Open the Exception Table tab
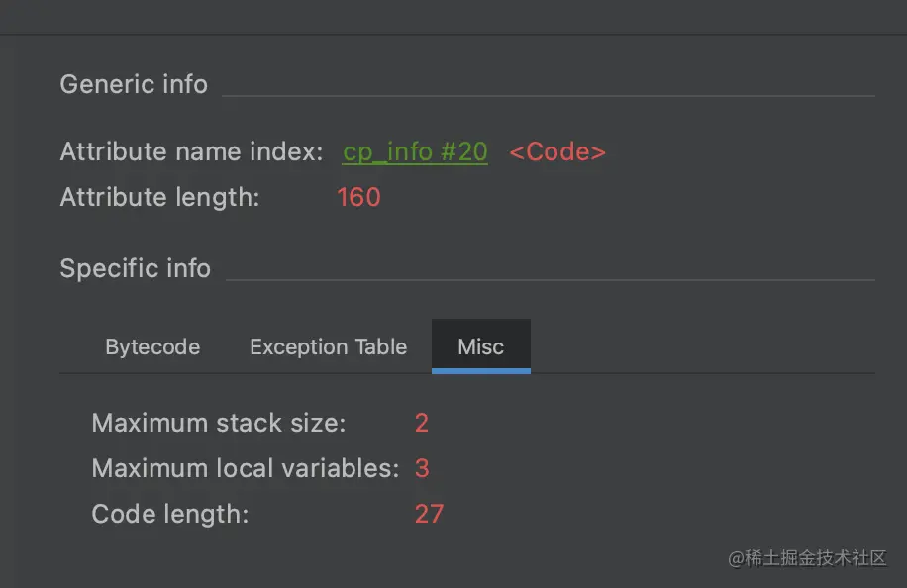907x588 pixels. [x=328, y=347]
